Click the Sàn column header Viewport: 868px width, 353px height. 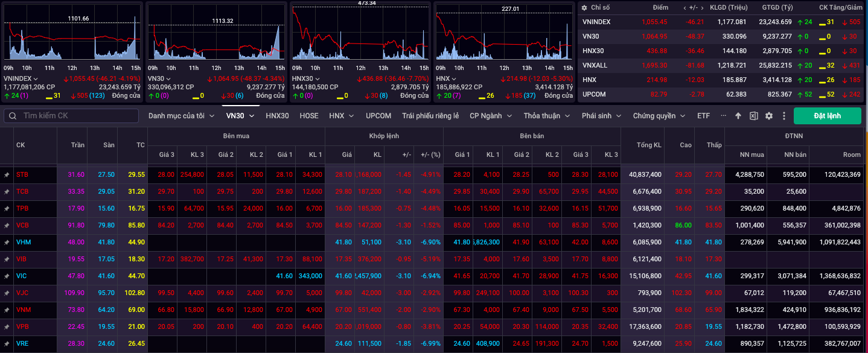tap(108, 145)
